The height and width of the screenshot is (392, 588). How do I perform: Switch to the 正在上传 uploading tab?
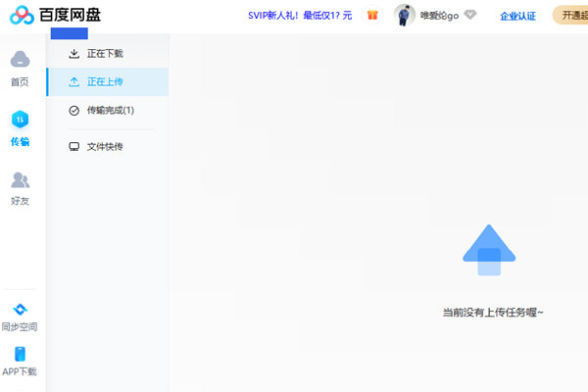108,81
